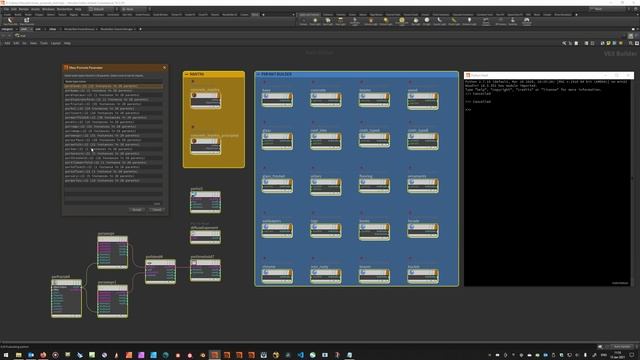Open the Windows Start menu

6,355
